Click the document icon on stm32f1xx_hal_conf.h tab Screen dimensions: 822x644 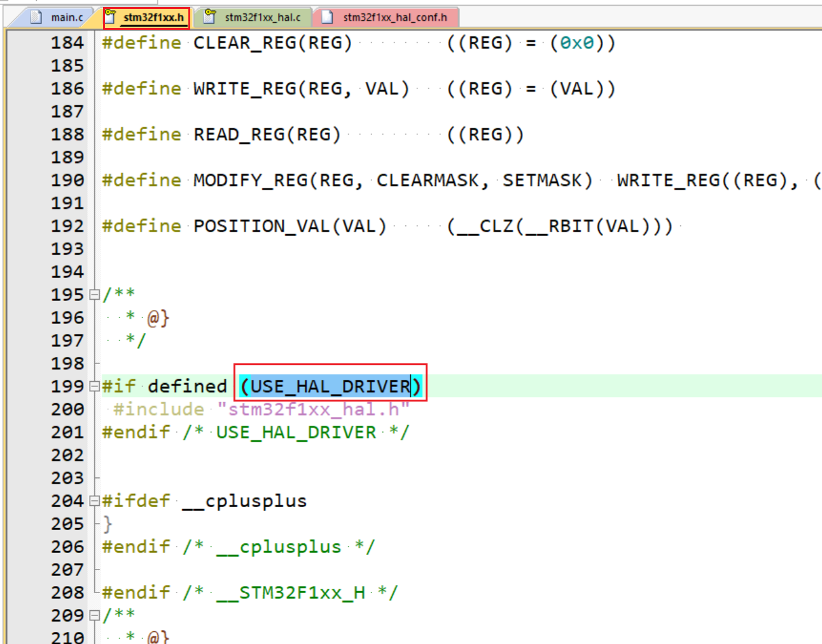[x=326, y=17]
